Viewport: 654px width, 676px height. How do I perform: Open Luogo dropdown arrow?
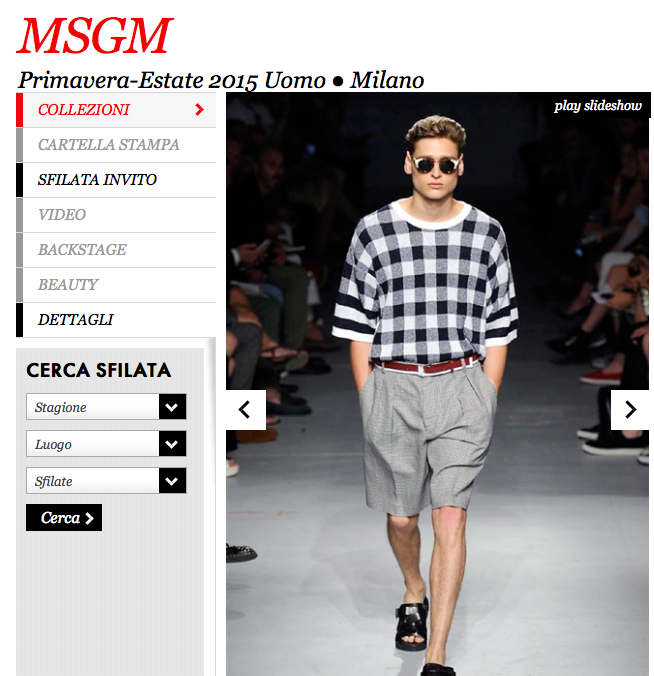click(172, 444)
